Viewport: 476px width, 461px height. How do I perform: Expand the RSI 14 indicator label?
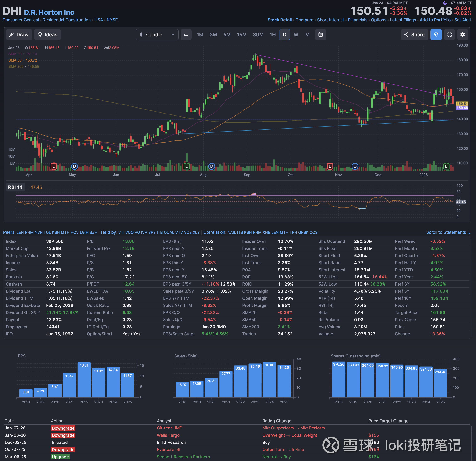tap(15, 187)
